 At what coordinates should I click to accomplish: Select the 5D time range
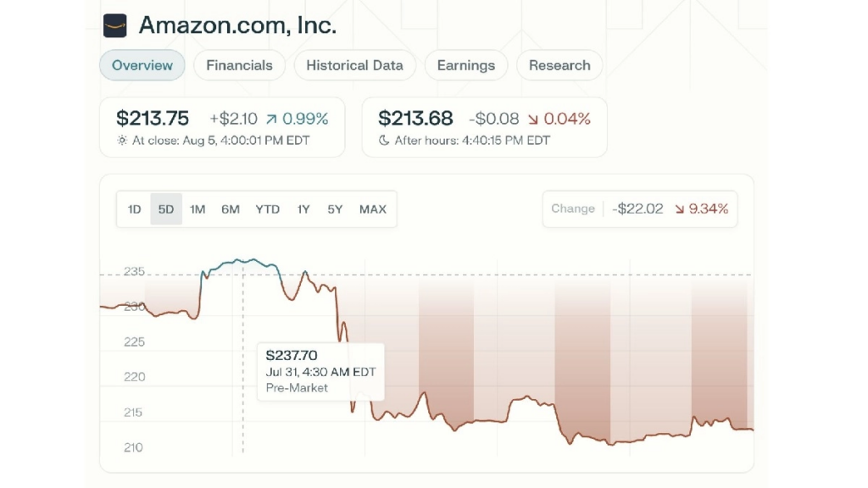click(166, 209)
